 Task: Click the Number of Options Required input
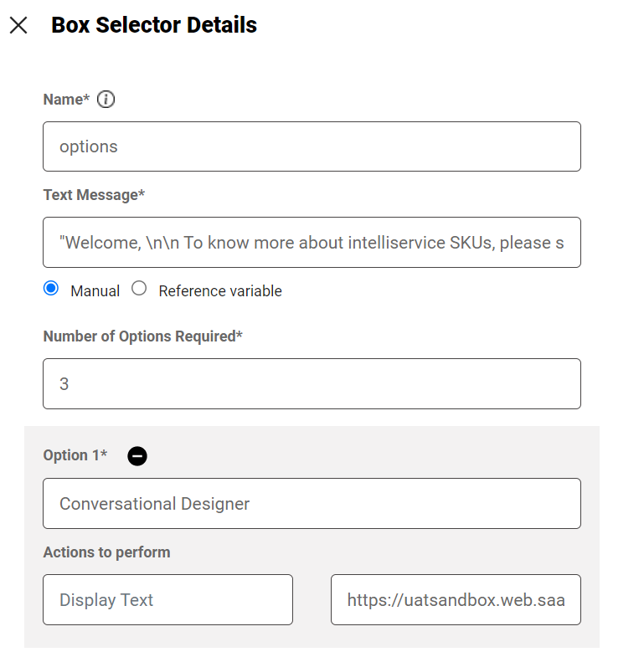tap(312, 384)
